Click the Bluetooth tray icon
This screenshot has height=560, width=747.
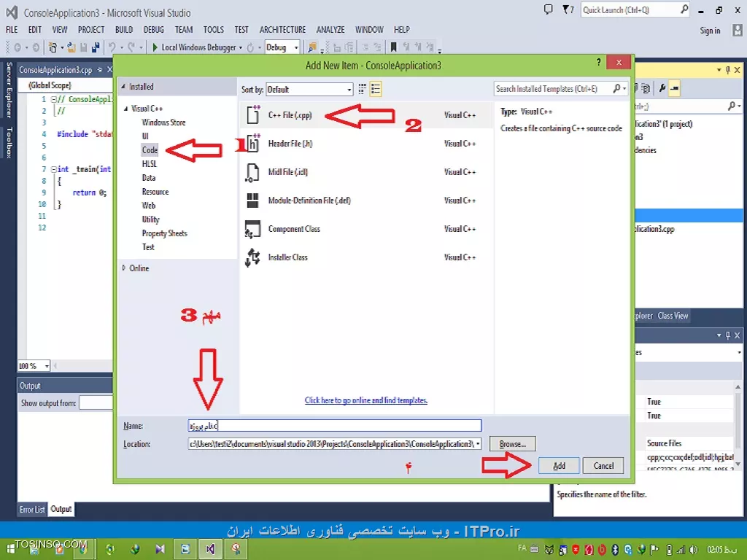[x=615, y=550]
